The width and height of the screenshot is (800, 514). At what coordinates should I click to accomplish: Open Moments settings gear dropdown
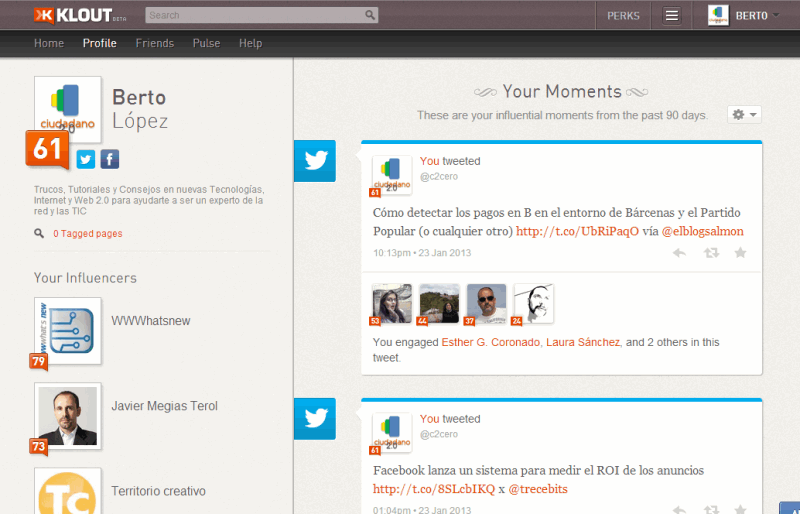click(x=744, y=114)
